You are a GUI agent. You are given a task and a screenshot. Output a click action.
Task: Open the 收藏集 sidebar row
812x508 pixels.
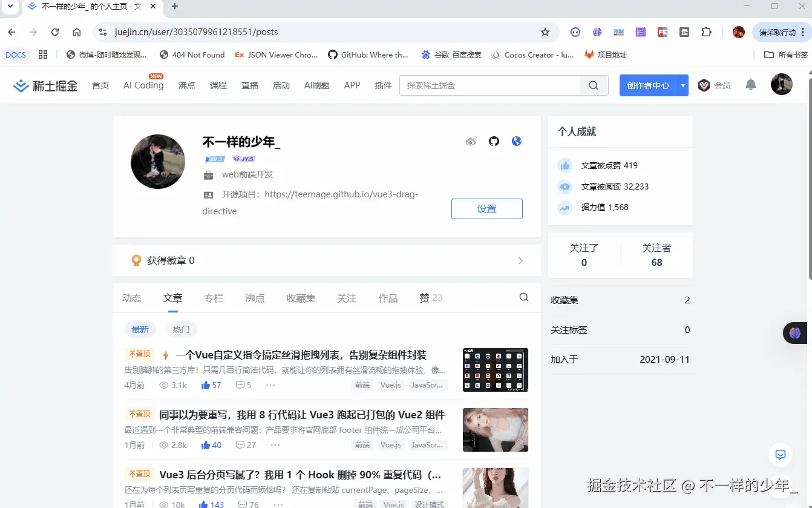click(x=620, y=300)
